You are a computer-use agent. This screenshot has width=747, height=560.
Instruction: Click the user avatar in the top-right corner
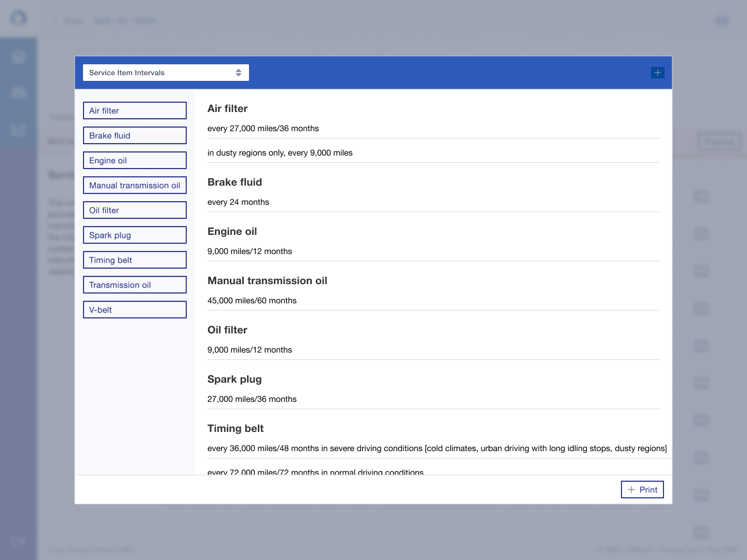pos(722,21)
